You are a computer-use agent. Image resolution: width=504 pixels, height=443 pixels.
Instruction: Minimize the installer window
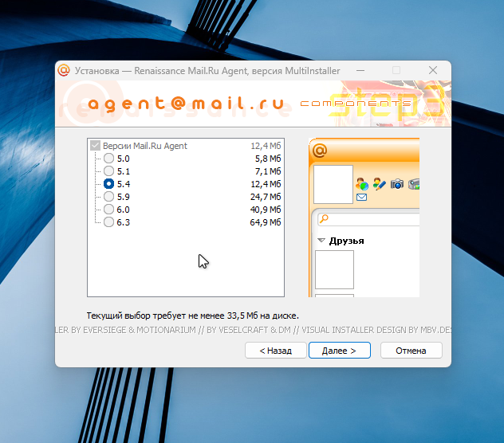tap(360, 70)
